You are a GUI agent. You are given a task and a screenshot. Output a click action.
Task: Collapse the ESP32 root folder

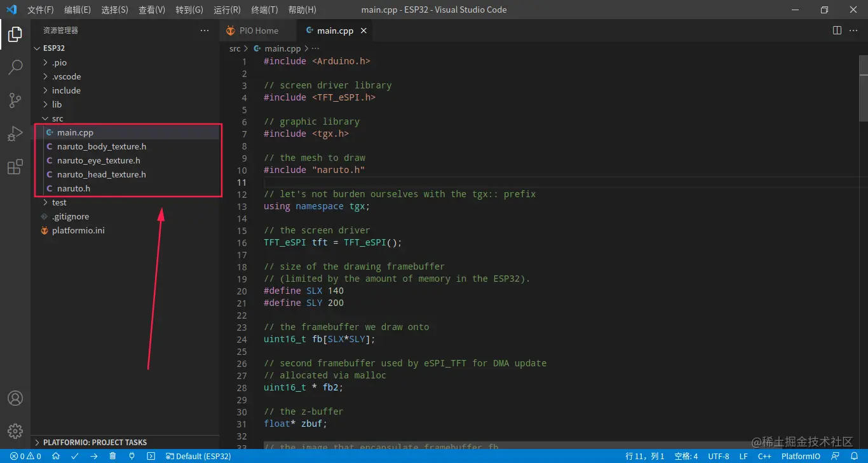[x=126, y=48]
